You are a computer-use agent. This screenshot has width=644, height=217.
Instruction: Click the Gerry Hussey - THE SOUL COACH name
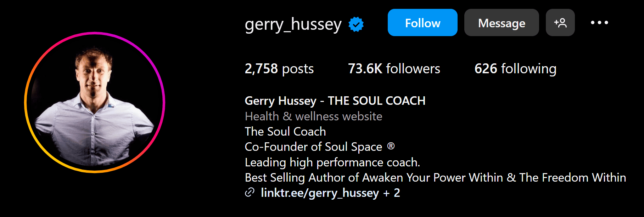[335, 101]
